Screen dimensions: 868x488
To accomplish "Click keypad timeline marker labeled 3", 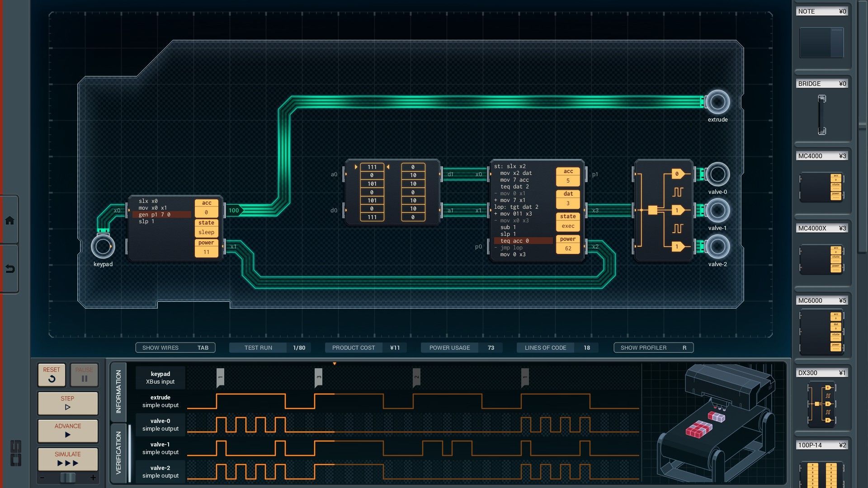I will 318,377.
